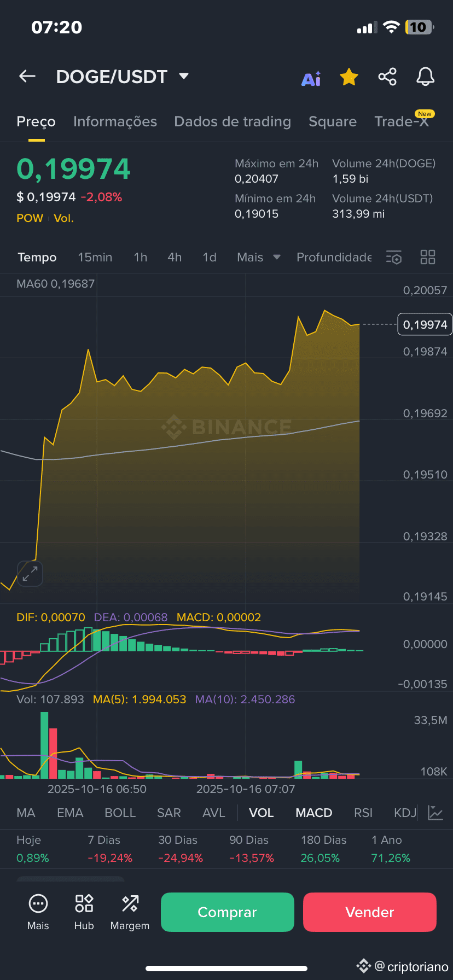Tap the 90 Dias -13,57% performance
453x980 pixels.
click(252, 849)
